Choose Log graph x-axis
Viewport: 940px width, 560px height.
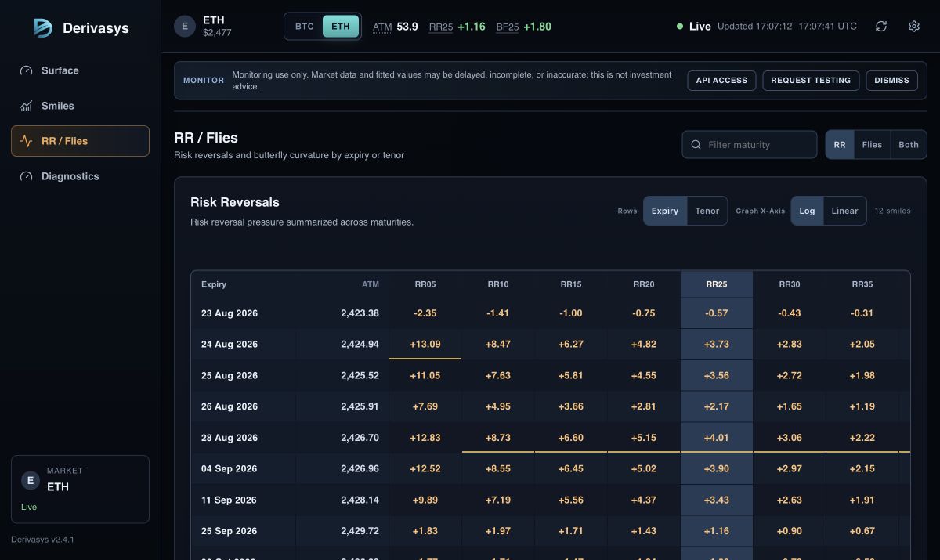pyautogui.click(x=807, y=211)
